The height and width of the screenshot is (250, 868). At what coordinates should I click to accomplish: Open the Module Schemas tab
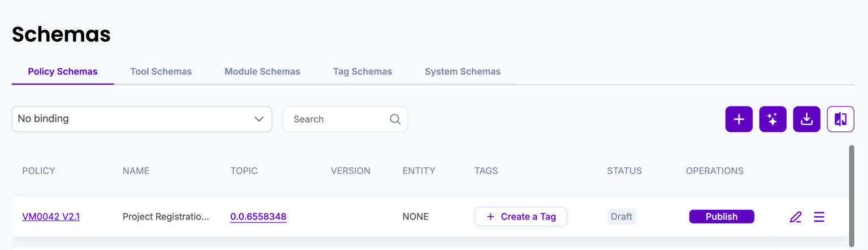262,72
